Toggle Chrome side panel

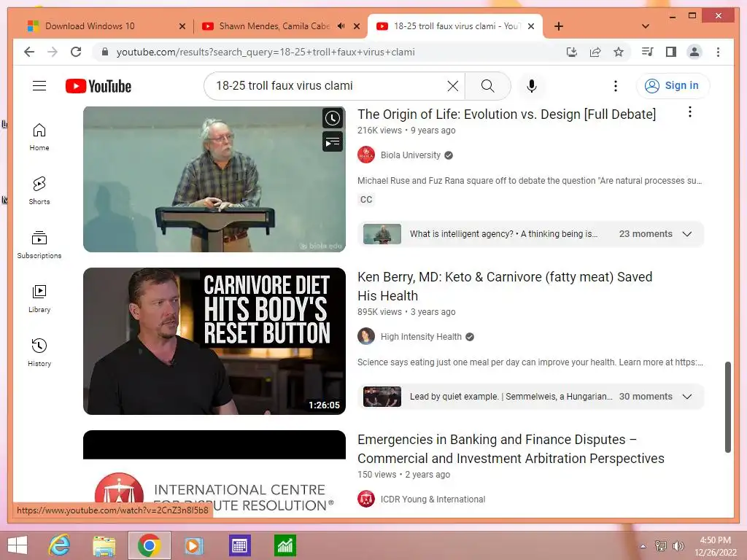coord(671,52)
